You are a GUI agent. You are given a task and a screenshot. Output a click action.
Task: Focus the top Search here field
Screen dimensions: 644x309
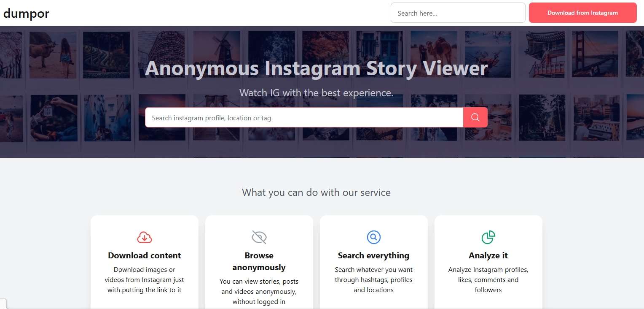(x=458, y=13)
